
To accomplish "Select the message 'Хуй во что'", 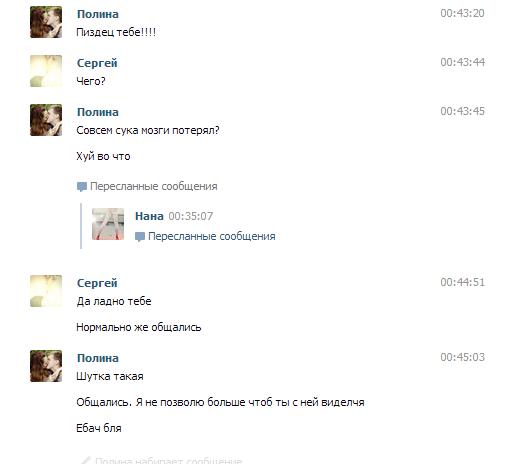I will [103, 156].
